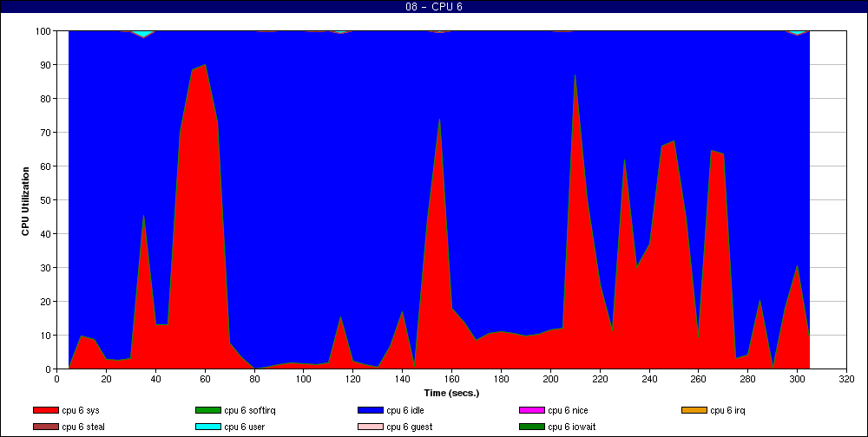868x437 pixels.
Task: Click the sys peak at 210 seconds
Action: 575,75
